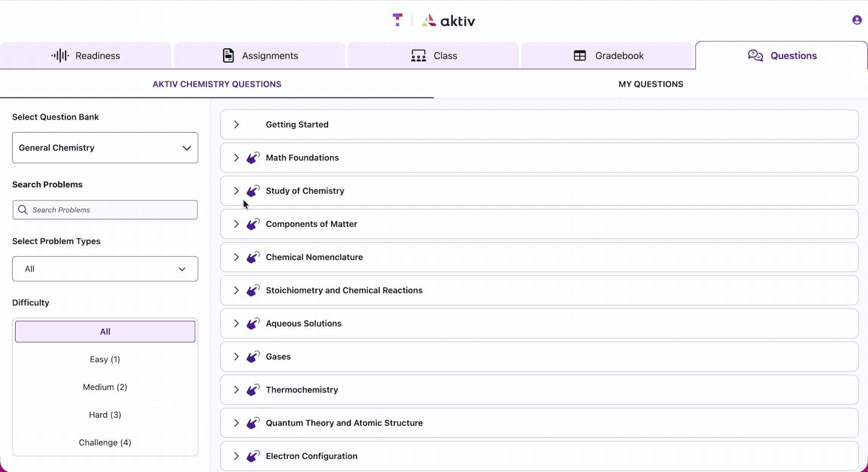The height and width of the screenshot is (472, 868).
Task: Filter by Medium (2) difficulty
Action: (105, 387)
